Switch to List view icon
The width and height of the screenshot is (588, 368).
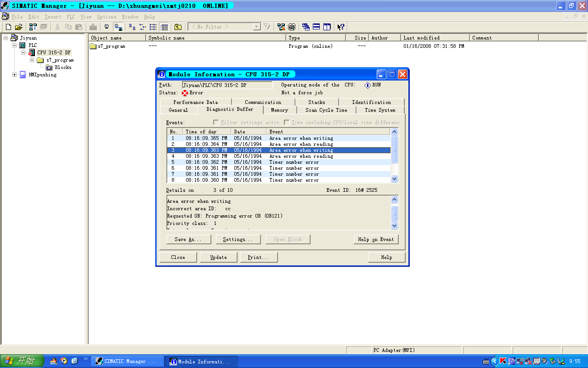point(153,27)
